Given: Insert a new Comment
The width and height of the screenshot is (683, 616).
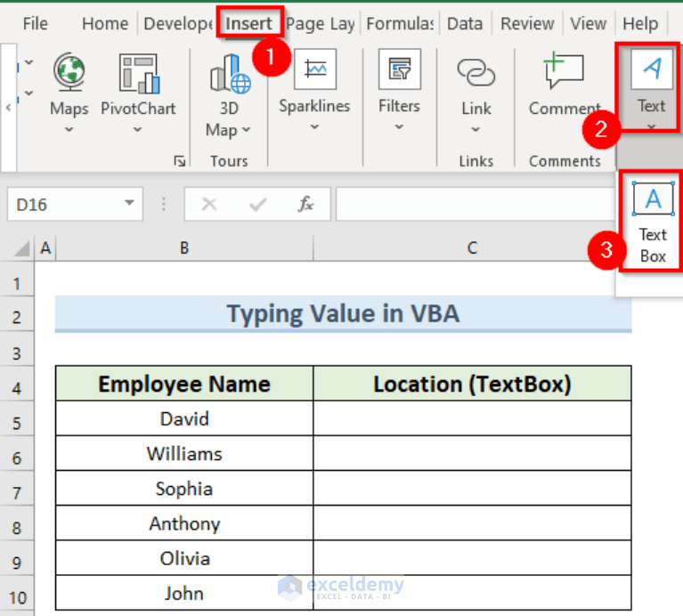Looking at the screenshot, I should (x=564, y=70).
